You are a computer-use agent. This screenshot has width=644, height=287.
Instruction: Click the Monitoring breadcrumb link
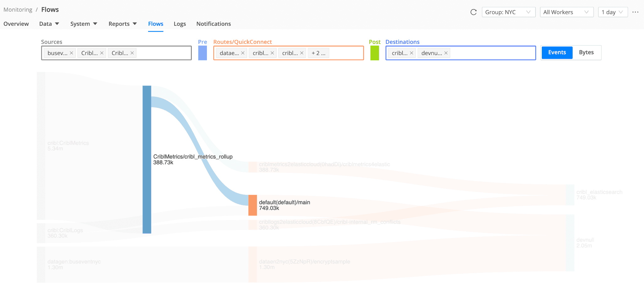[x=18, y=10]
